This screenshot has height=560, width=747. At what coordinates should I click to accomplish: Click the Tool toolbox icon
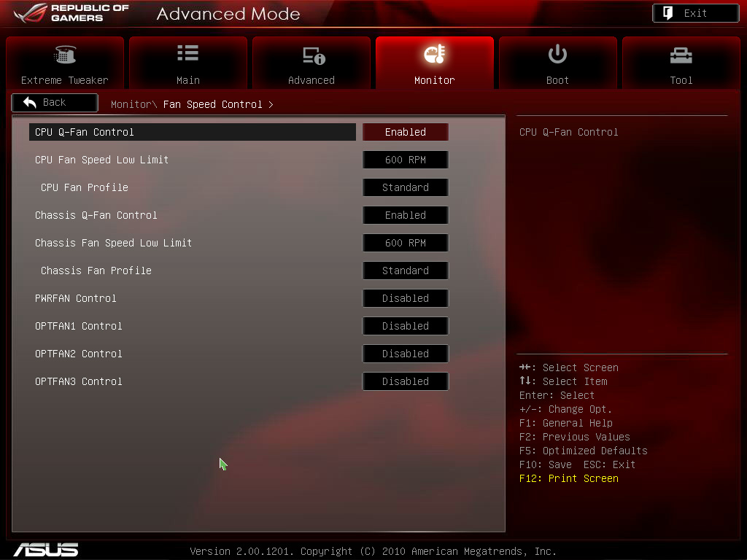pos(681,55)
